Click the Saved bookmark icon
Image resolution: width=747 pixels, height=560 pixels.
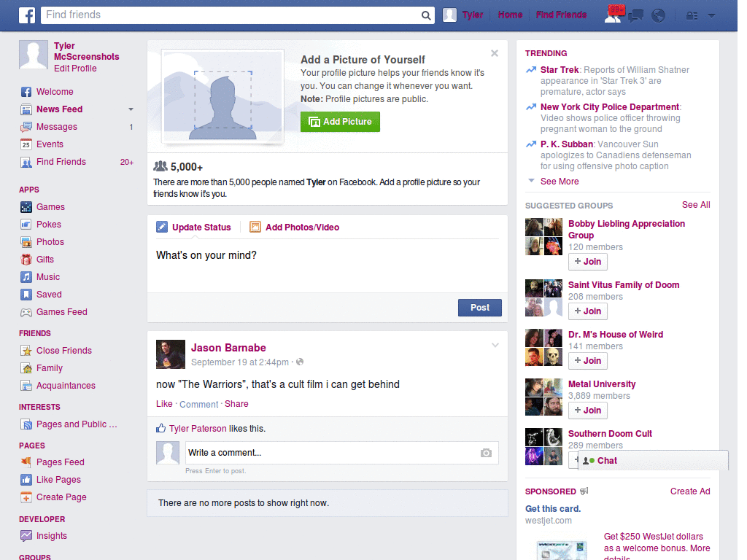pos(26,295)
